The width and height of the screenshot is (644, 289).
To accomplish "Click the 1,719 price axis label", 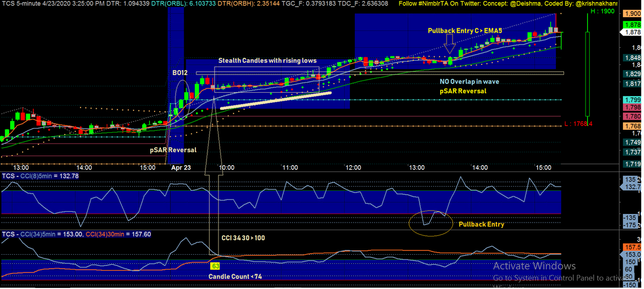I will [632, 164].
